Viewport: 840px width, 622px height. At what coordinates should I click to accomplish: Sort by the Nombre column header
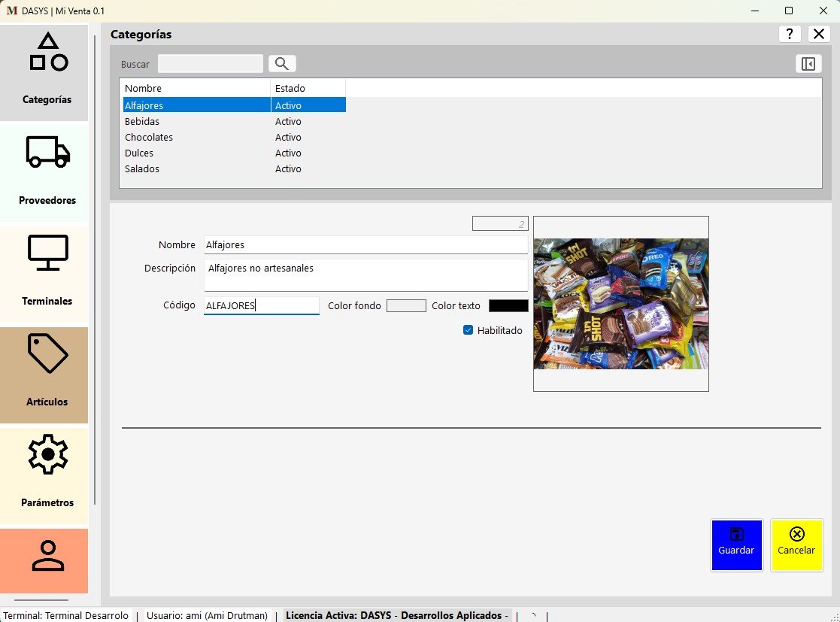tap(195, 88)
